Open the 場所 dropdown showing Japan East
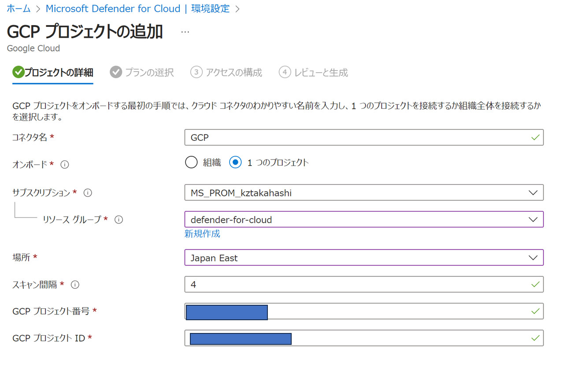This screenshot has width=582, height=392. click(363, 258)
